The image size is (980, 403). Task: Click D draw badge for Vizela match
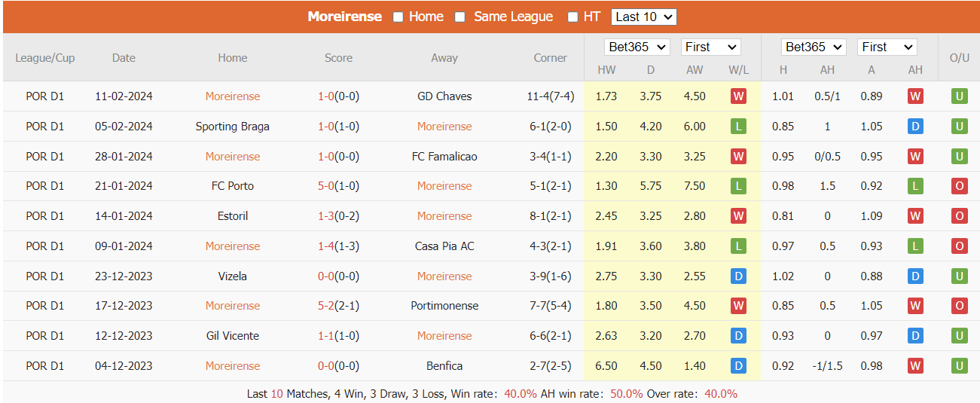[738, 276]
